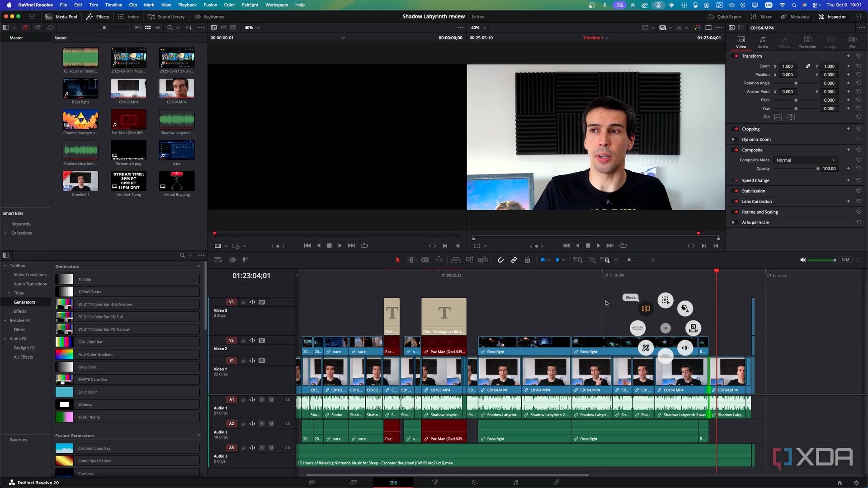
Task: Mute the Audio 1 track
Action: coord(271,399)
